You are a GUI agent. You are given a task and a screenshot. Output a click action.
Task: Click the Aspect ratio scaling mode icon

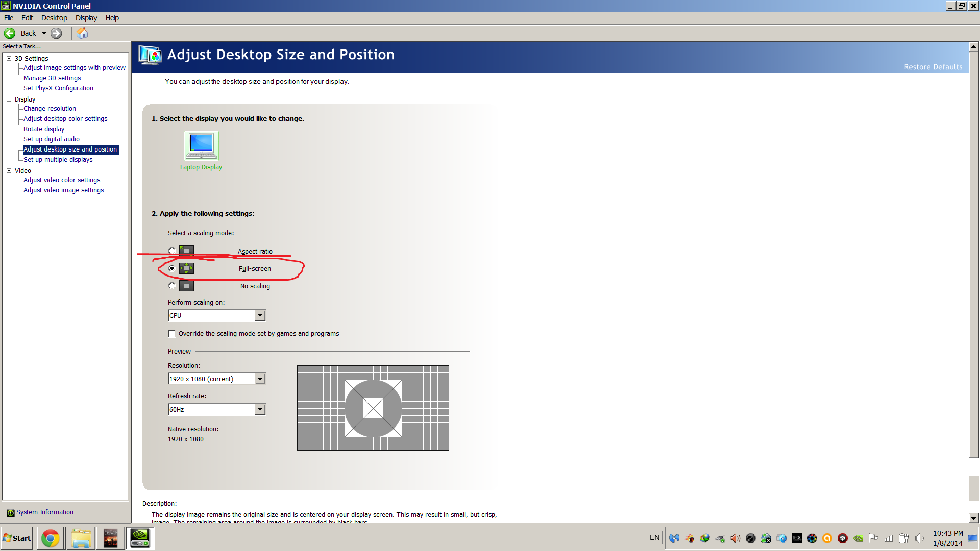click(186, 251)
